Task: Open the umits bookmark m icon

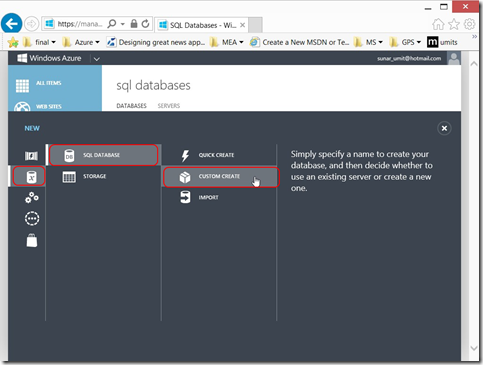Action: 432,42
